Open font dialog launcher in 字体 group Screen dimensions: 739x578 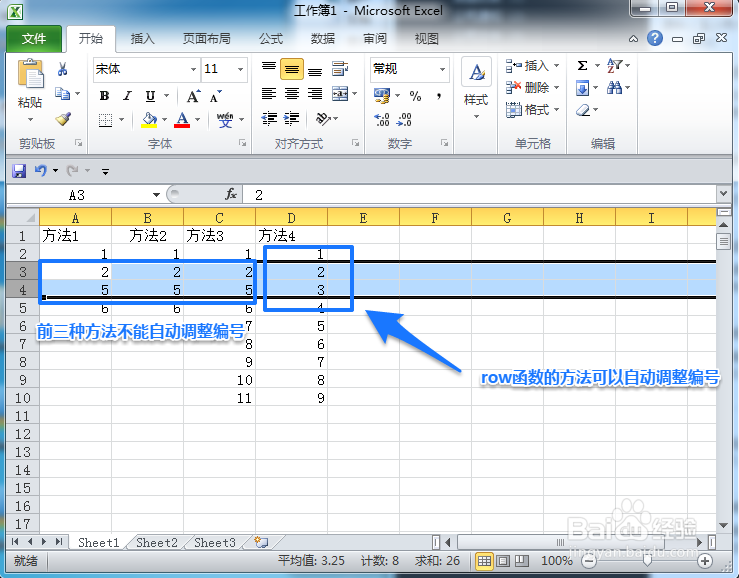[x=242, y=143]
